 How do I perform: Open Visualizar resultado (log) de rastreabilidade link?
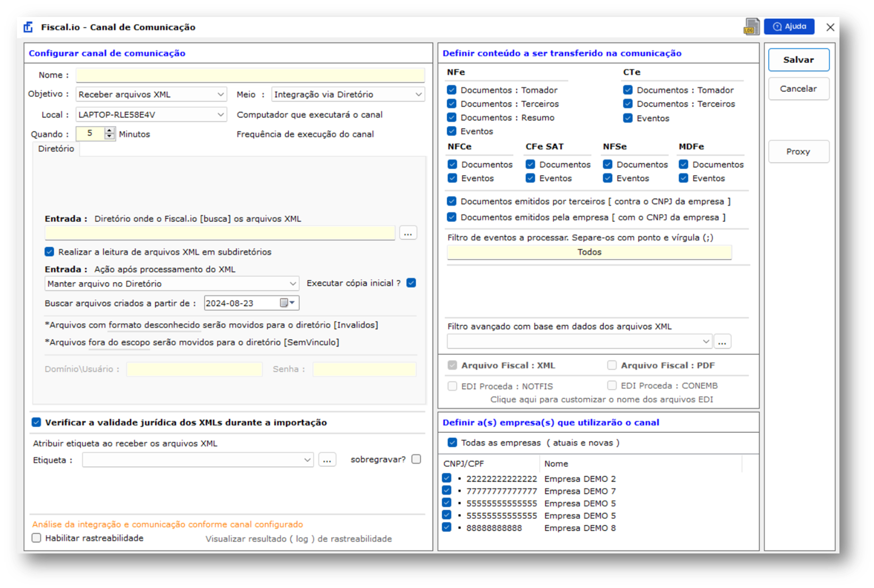[299, 539]
